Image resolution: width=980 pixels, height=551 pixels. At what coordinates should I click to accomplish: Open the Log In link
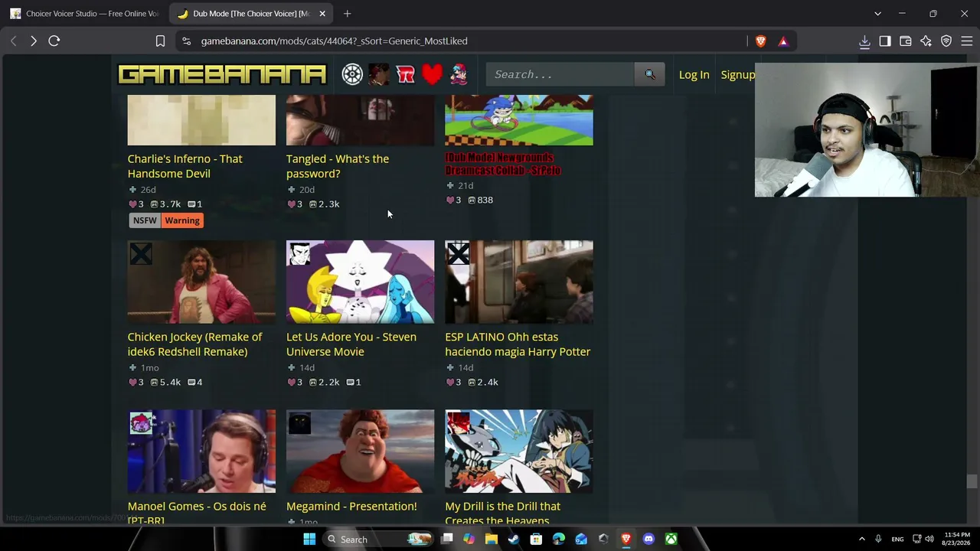694,74
